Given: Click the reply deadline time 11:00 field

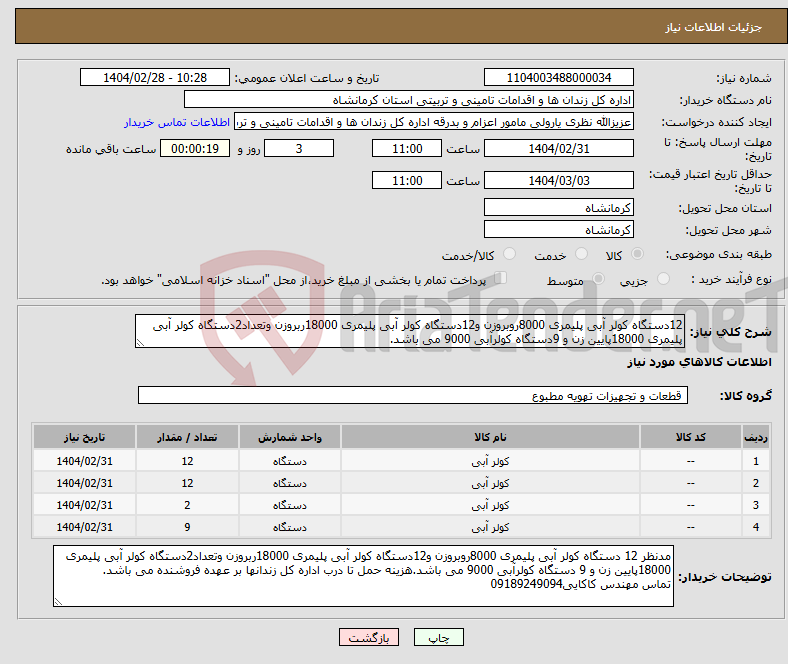Looking at the screenshot, I should click(x=407, y=148).
